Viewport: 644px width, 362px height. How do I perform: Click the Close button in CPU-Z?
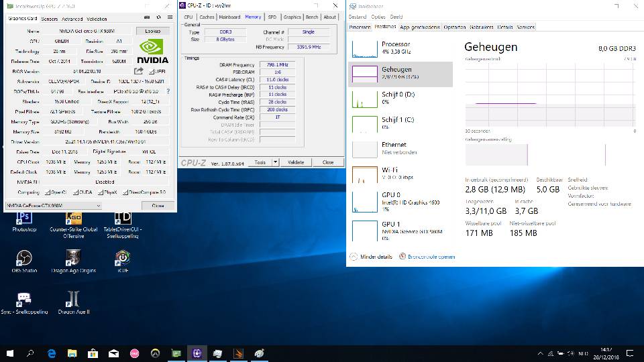point(328,162)
